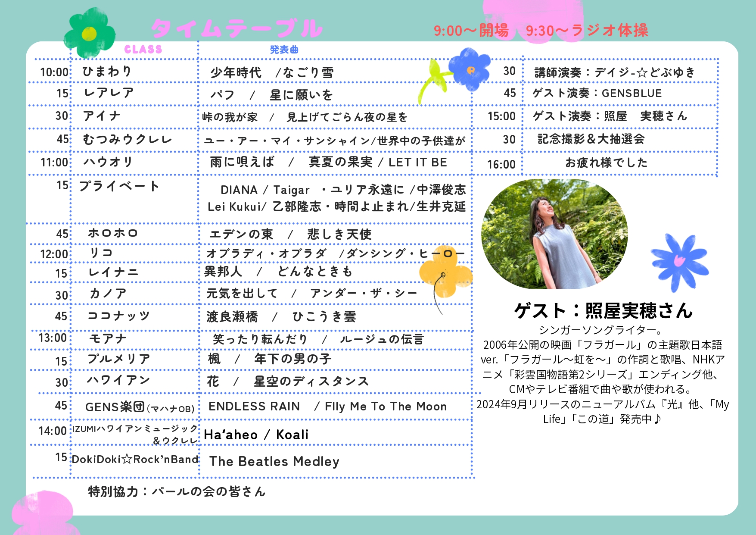756x535 pixels.
Task: Click the レイナニ class name
Action: [x=113, y=272]
